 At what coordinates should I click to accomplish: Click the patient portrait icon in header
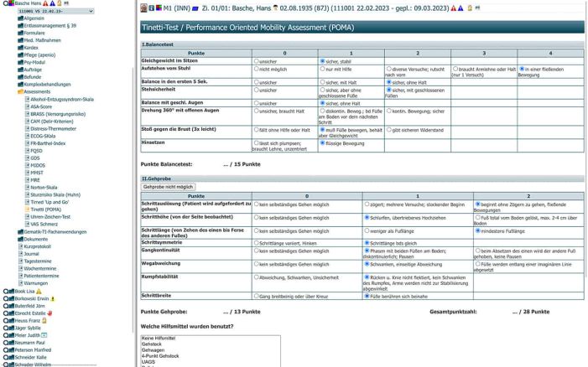click(143, 8)
